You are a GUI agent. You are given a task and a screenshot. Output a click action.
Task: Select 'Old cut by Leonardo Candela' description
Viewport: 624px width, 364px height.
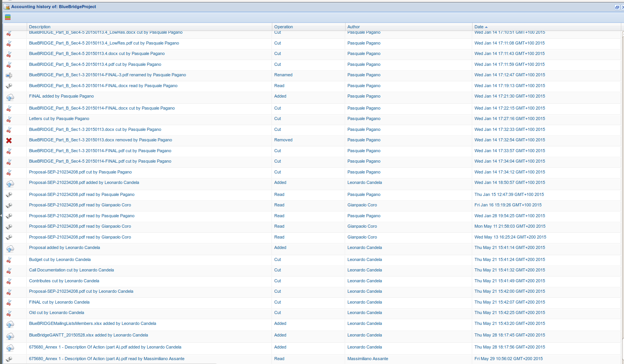point(57,313)
